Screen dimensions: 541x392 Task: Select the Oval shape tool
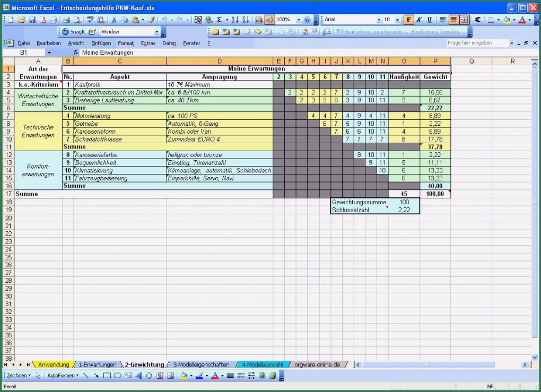pyautogui.click(x=118, y=376)
